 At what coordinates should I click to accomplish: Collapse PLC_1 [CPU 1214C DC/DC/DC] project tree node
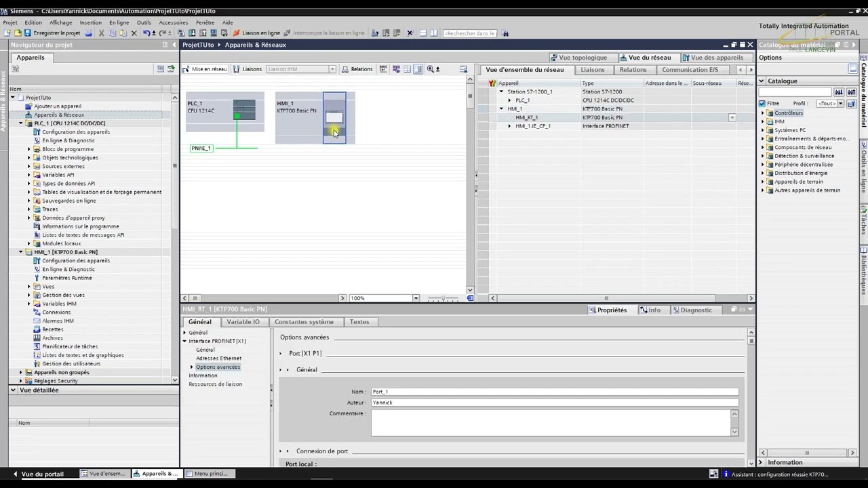coord(21,123)
